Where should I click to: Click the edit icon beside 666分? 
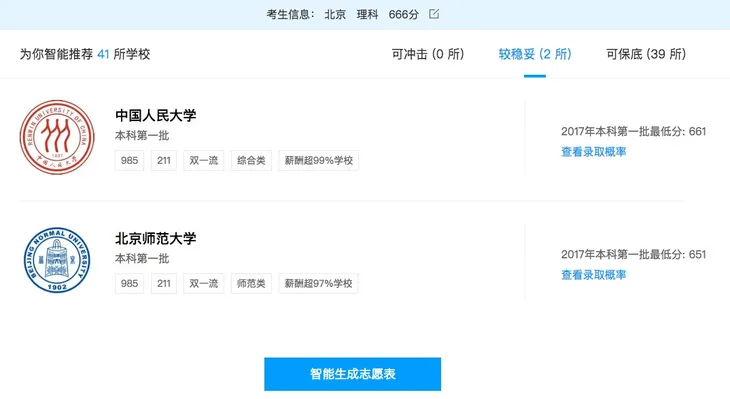click(x=434, y=14)
